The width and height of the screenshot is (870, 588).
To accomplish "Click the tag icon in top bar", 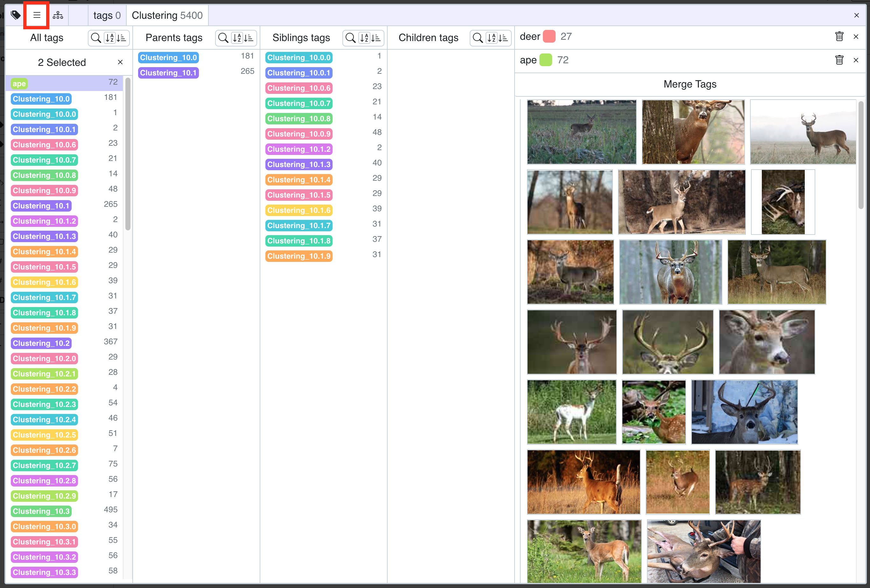I will point(15,15).
